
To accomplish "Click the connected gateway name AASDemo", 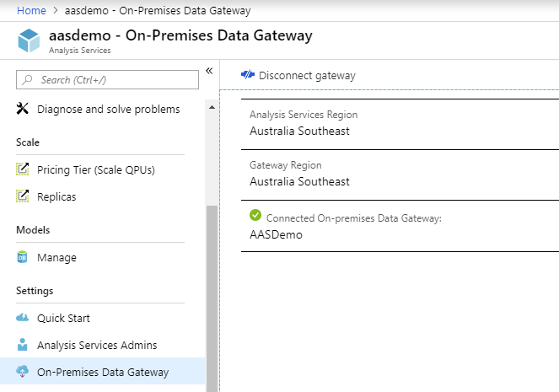I will click(276, 234).
